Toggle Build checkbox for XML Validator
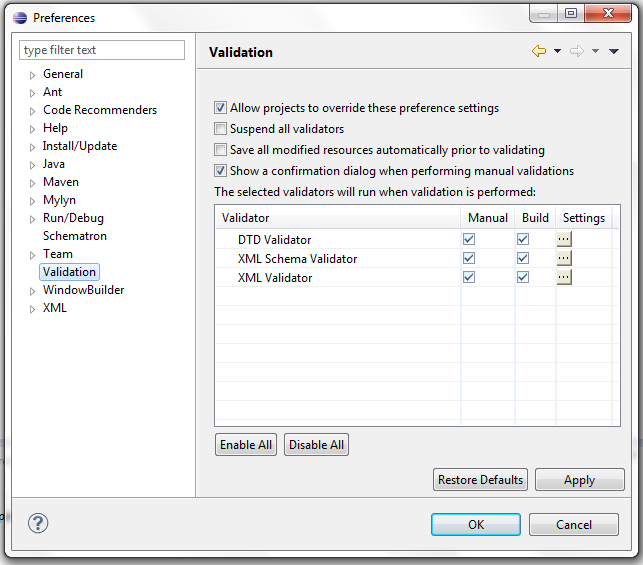Screen dimensions: 643x565 pos(523,277)
